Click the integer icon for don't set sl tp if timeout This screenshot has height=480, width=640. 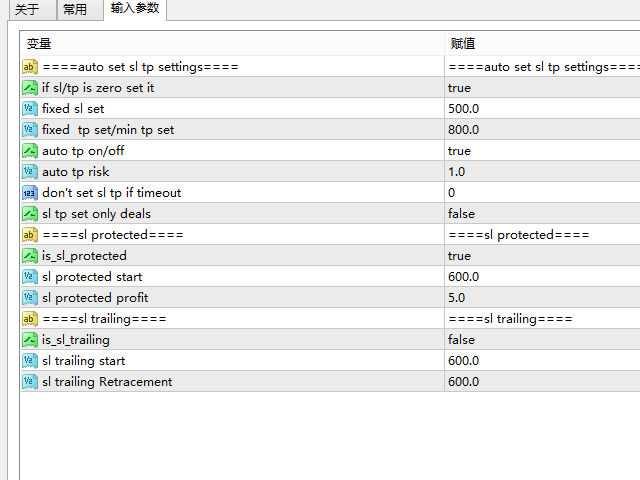pos(30,193)
